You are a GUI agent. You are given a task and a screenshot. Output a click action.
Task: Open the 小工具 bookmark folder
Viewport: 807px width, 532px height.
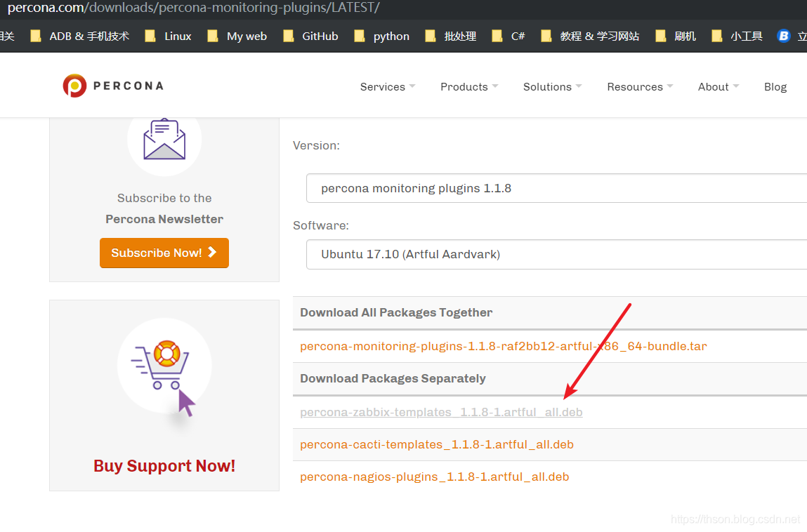[x=737, y=36]
